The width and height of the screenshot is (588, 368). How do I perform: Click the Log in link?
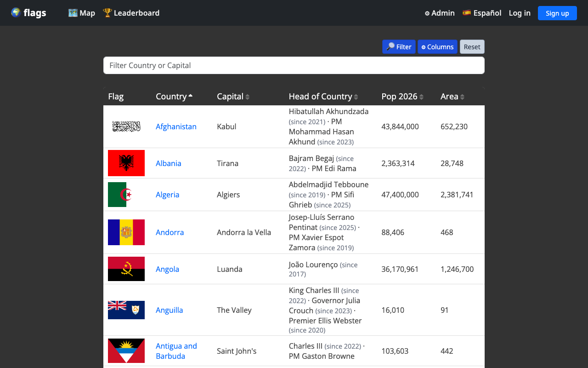point(520,13)
